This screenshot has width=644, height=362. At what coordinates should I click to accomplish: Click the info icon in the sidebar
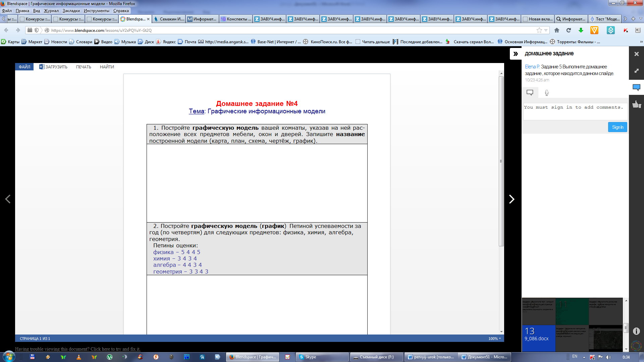pos(636,331)
